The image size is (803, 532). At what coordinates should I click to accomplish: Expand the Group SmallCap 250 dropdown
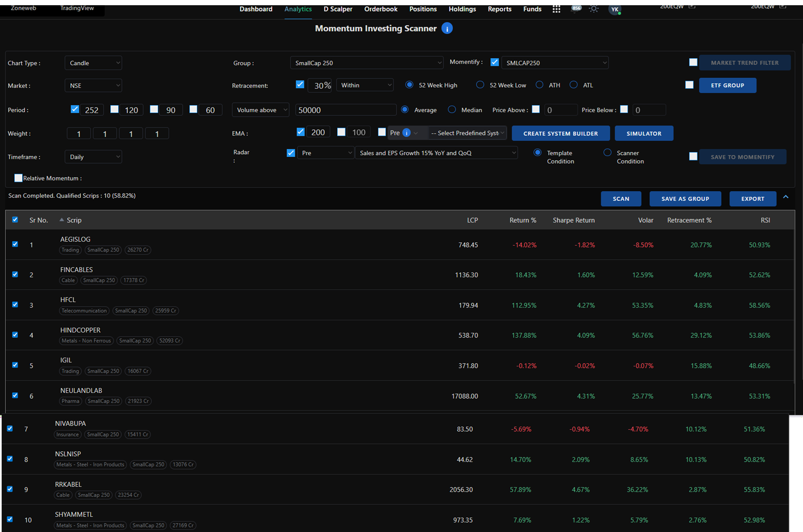coord(367,63)
